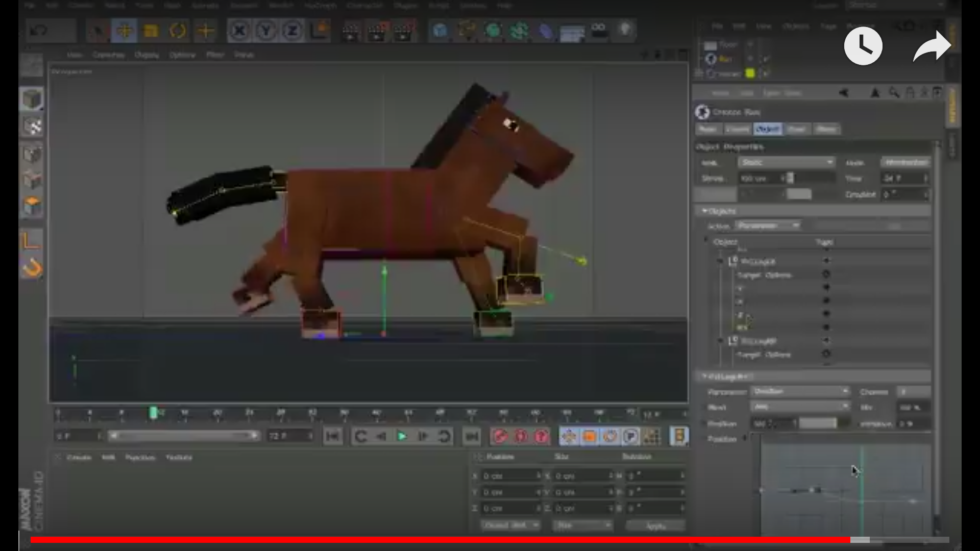Click the light bulb icon
980x551 pixels.
pos(626,30)
